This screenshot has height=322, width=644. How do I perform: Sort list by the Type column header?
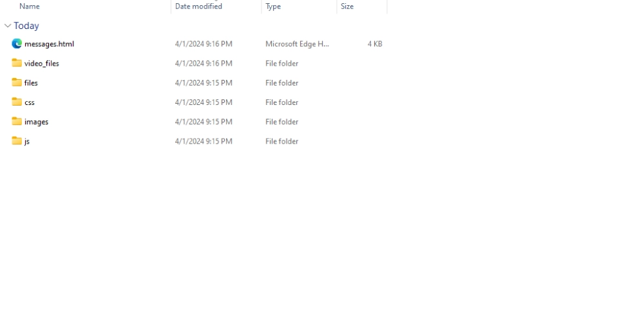click(273, 6)
